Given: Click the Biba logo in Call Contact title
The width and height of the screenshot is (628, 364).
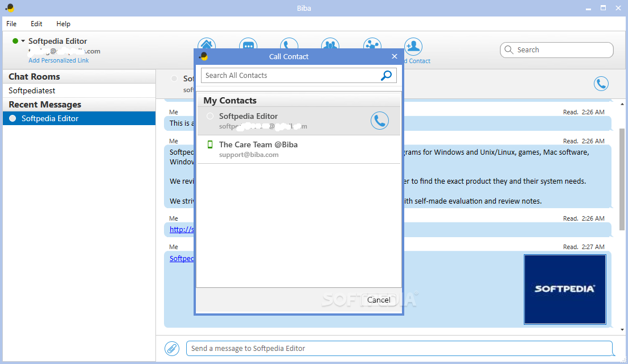Looking at the screenshot, I should [203, 56].
